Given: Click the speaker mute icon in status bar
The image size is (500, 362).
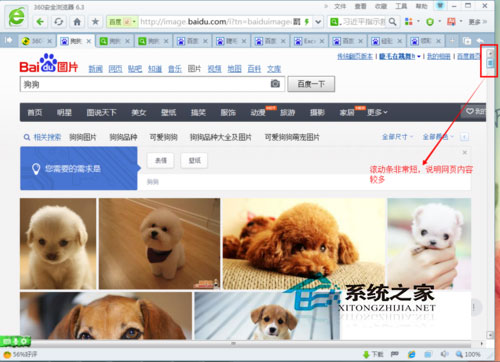Looking at the screenshot, I should [x=444, y=354].
